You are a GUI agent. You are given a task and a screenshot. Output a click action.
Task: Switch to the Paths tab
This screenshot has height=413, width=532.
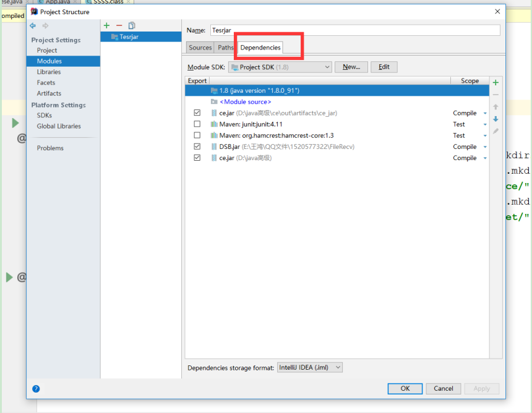[x=225, y=48]
